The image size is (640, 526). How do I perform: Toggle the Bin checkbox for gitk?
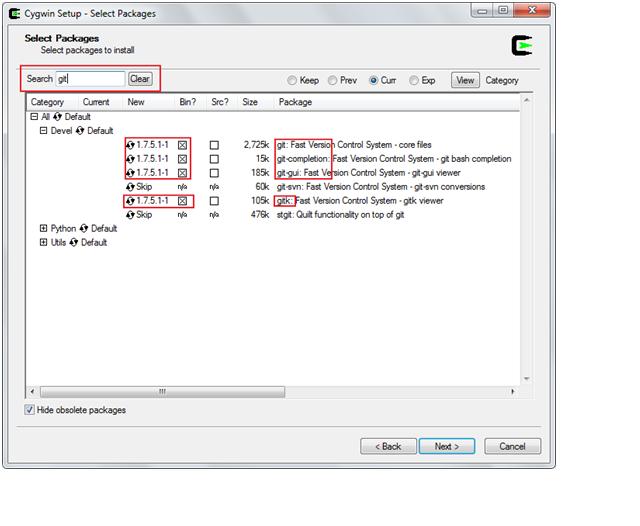click(182, 201)
